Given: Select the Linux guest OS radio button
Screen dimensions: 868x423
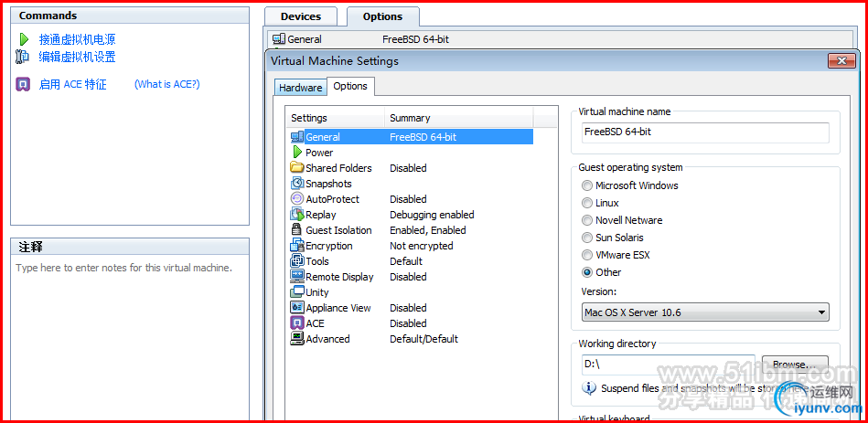Looking at the screenshot, I should tap(587, 203).
